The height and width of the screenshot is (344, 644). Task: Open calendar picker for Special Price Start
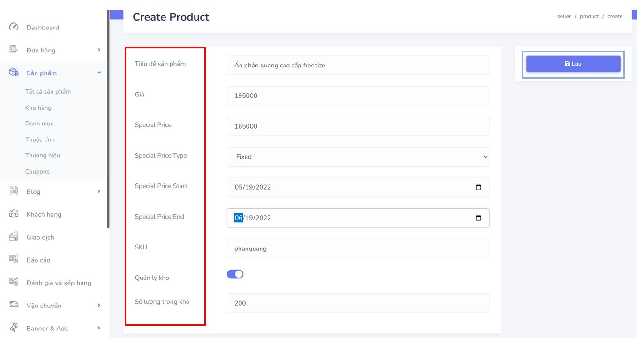point(478,187)
